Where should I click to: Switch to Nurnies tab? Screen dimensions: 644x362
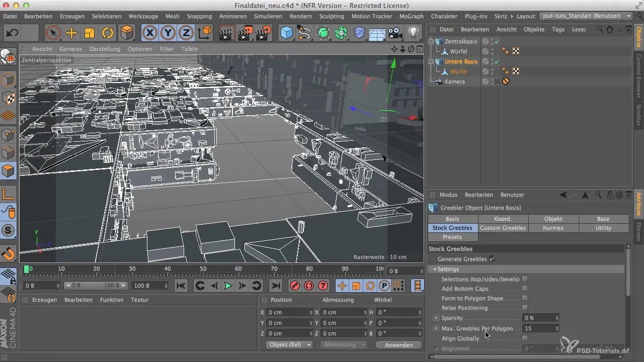click(553, 228)
